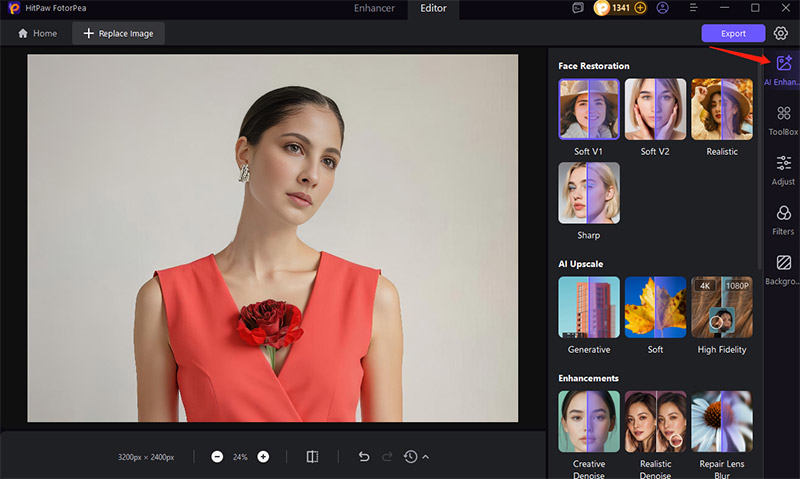Choose the Generative AI upscale model
Image resolution: width=800 pixels, height=479 pixels.
click(589, 307)
